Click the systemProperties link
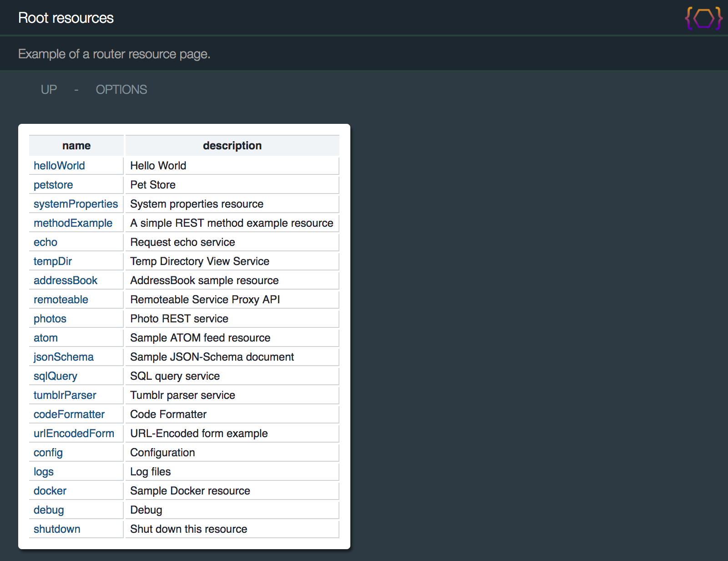Viewport: 728px width, 561px height. coord(76,204)
